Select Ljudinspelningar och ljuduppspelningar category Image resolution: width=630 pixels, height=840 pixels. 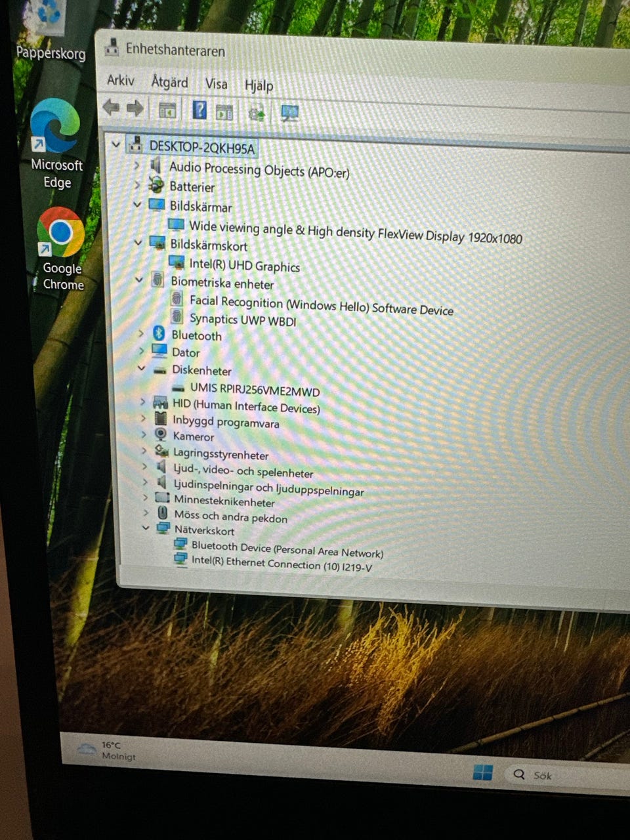(x=268, y=488)
